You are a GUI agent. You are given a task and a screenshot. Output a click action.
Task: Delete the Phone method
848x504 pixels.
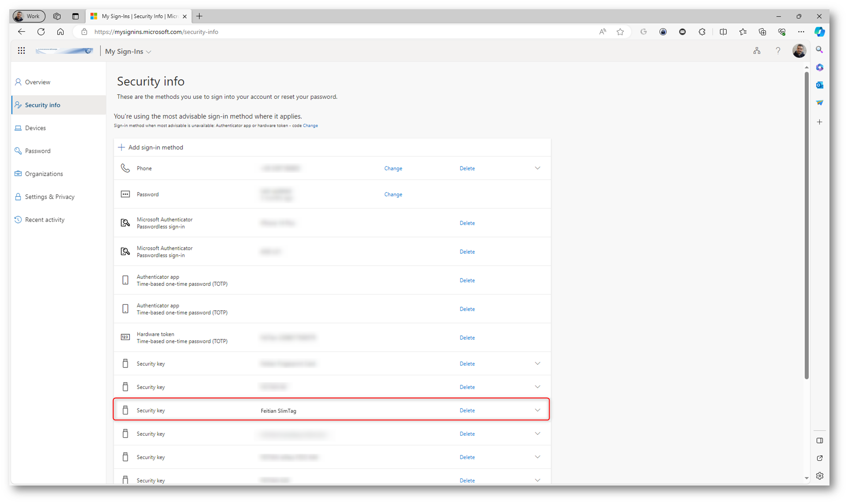pyautogui.click(x=467, y=168)
